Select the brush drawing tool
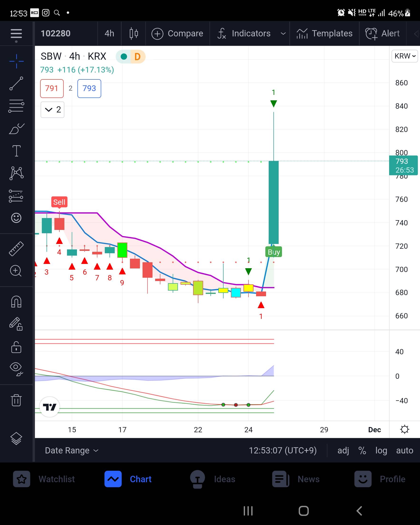420x525 pixels. click(16, 129)
